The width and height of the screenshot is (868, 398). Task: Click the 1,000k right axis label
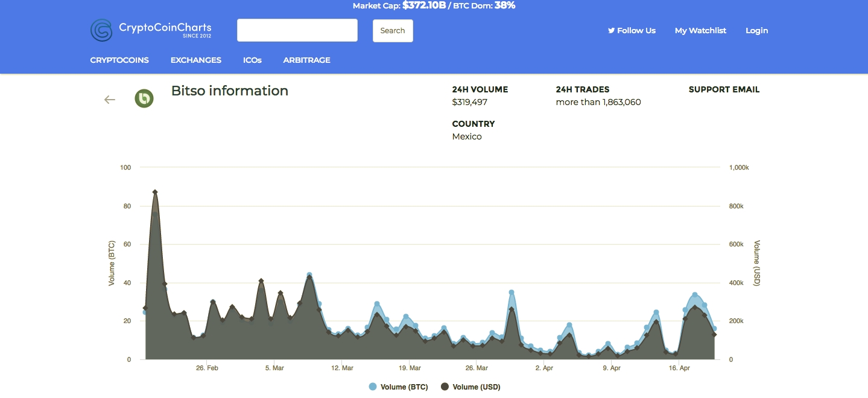(x=739, y=167)
